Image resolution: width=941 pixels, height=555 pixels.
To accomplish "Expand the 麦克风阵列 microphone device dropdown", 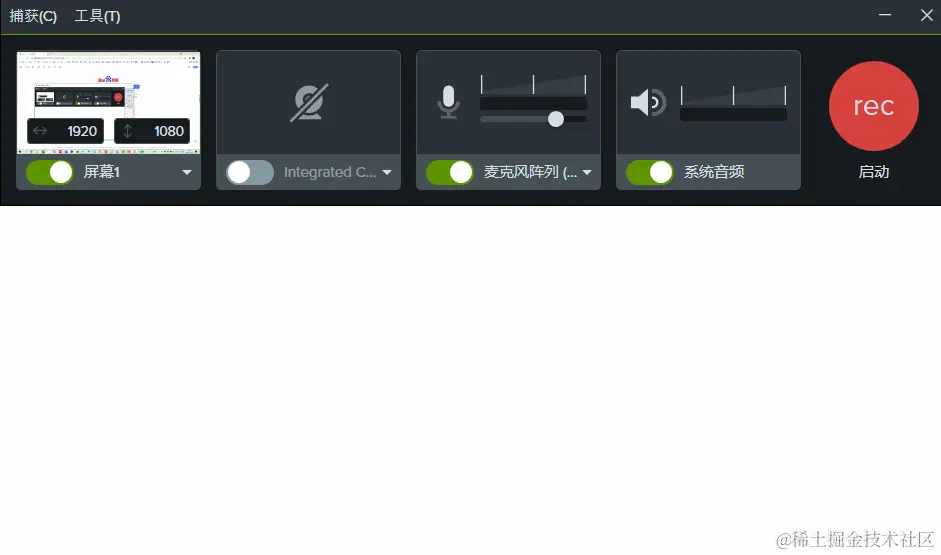I will pos(587,172).
